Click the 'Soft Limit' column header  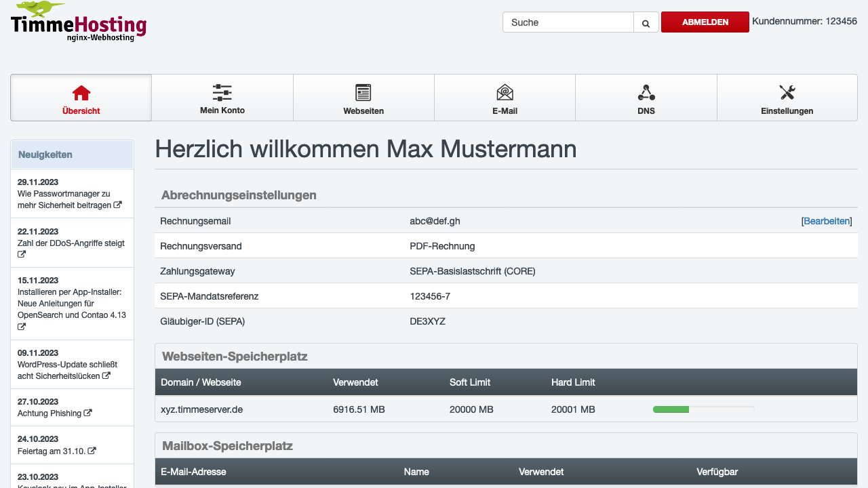click(470, 382)
